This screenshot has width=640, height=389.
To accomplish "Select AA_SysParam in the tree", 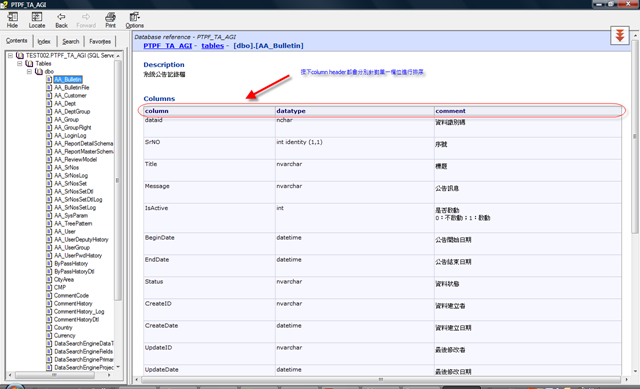I will coord(71,216).
